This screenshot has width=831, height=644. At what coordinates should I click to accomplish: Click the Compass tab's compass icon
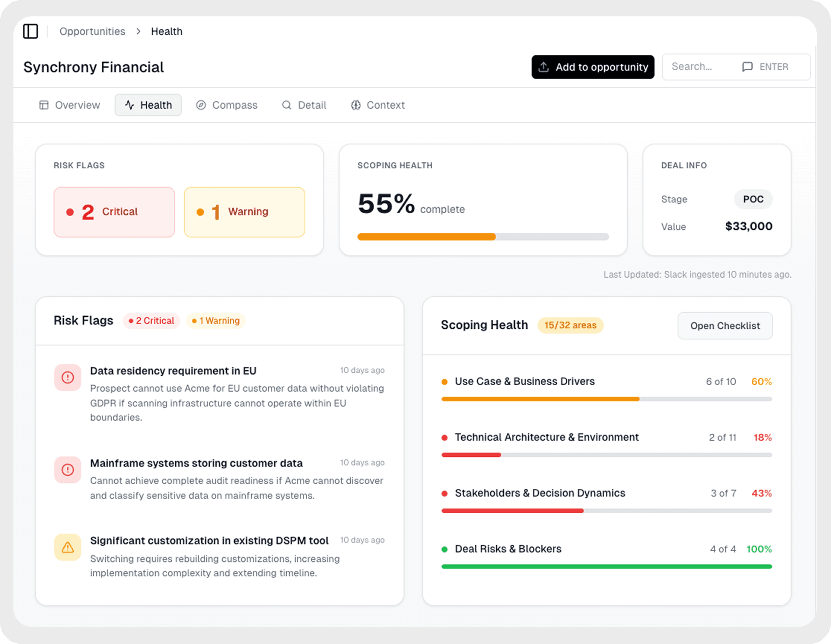point(201,105)
